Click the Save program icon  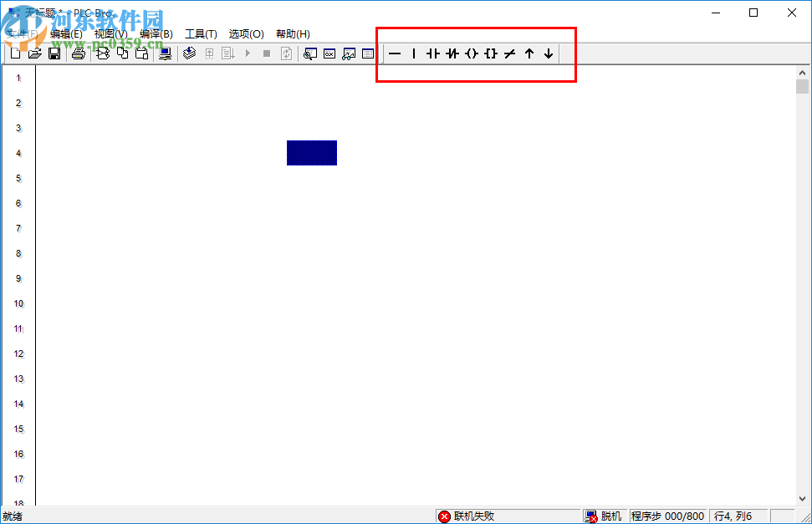pos(54,53)
